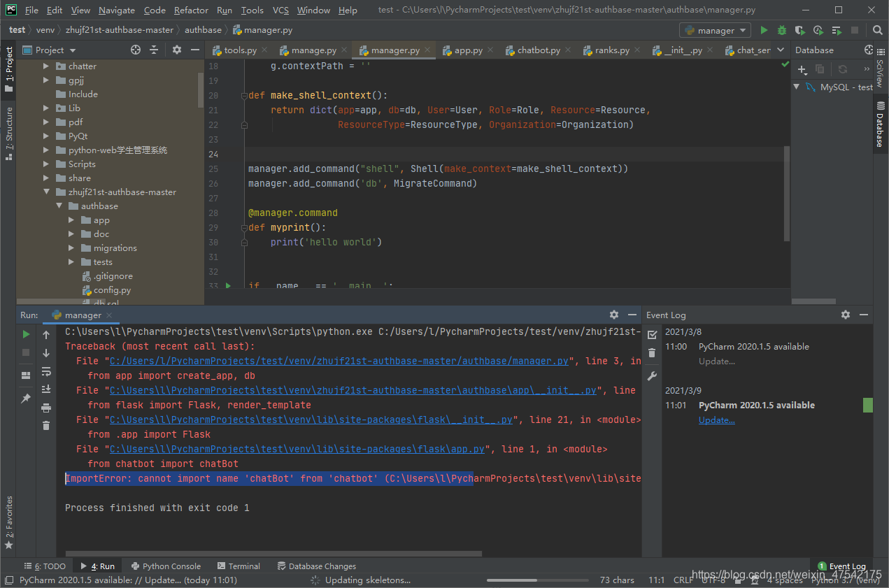
Task: Toggle scroll to end in Run console
Action: [x=46, y=389]
